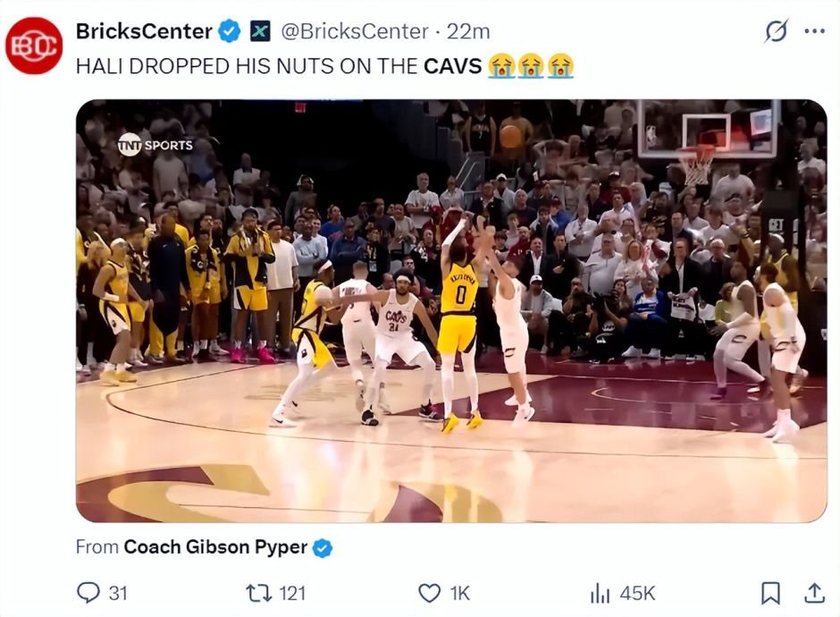The width and height of the screenshot is (840, 617).
Task: Click the blue verified badge beside BricksCenter
Action: click(231, 31)
